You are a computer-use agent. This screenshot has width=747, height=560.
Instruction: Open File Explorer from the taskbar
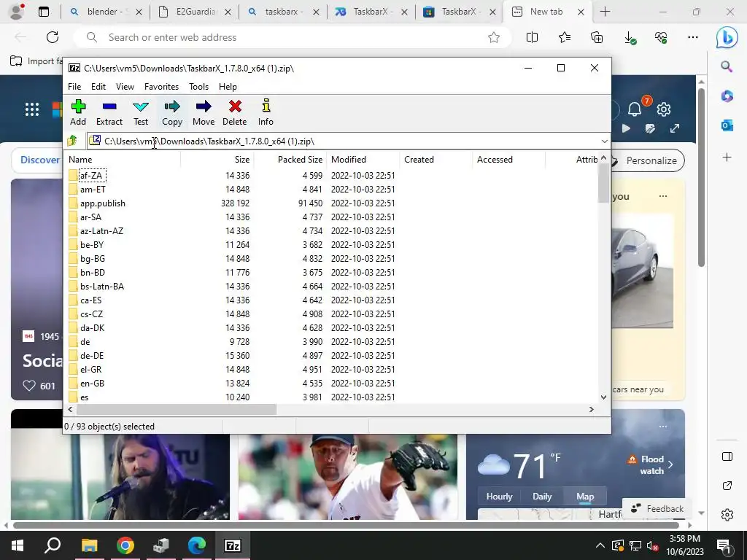[x=89, y=545]
